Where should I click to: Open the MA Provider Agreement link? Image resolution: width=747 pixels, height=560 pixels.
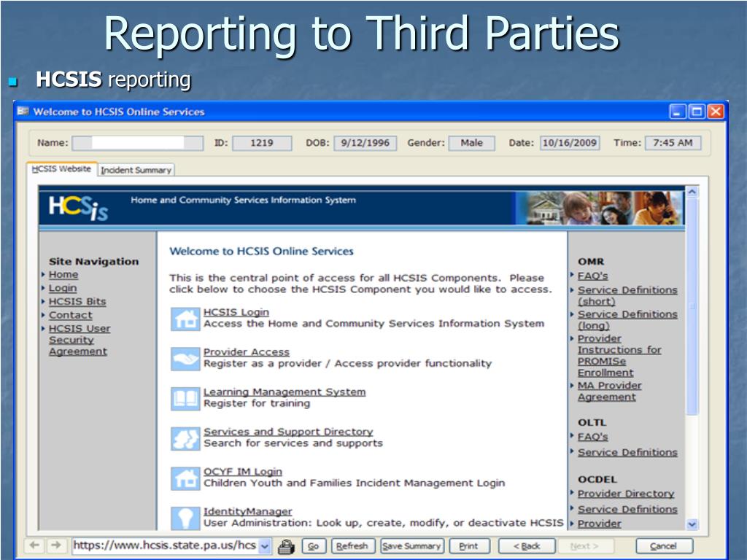click(x=609, y=392)
